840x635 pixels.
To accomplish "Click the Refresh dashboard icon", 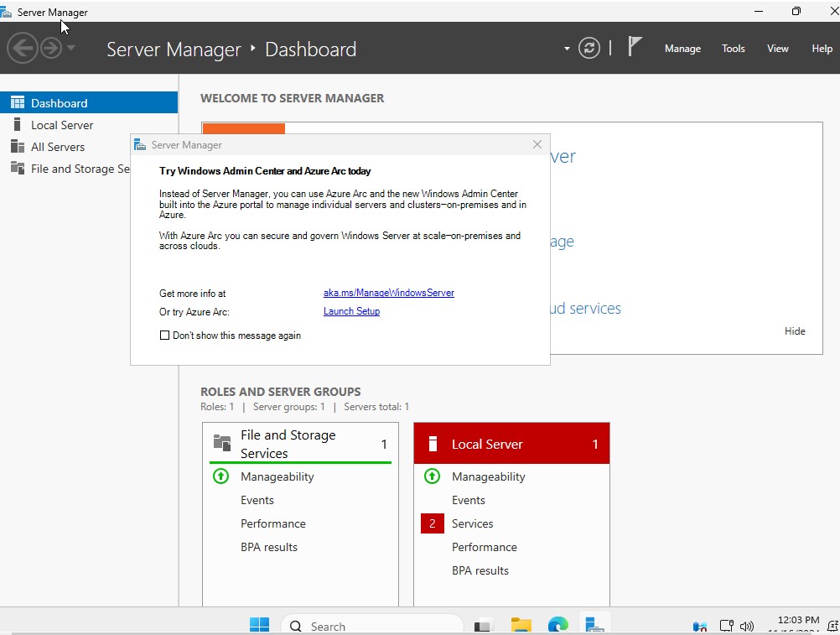I will pyautogui.click(x=589, y=49).
